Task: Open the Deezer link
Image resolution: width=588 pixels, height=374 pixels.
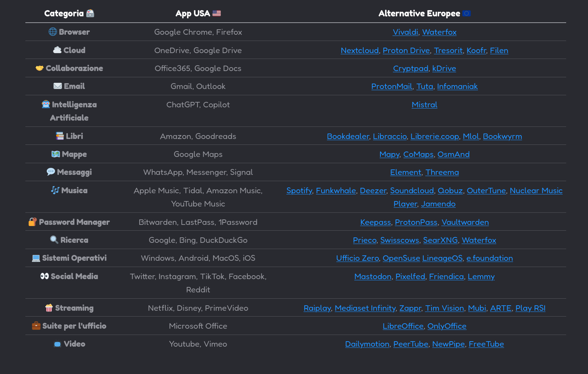Action: coord(373,191)
